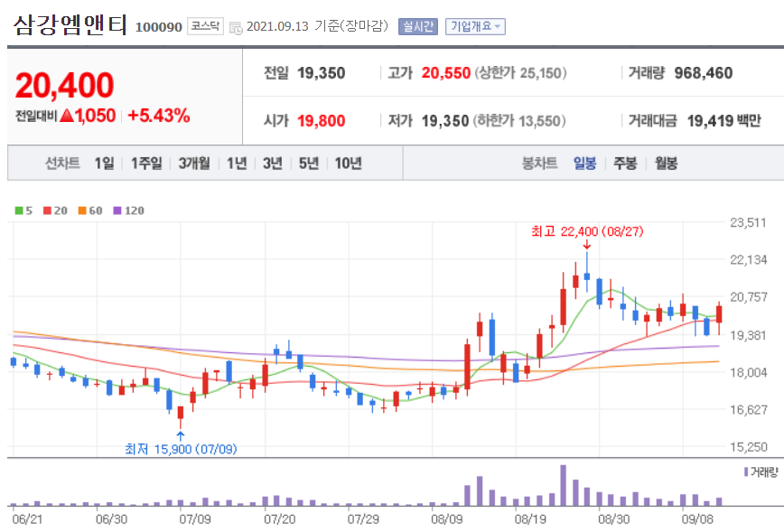Viewport: 784px width, 532px height.
Task: Click the 최고 22,400 (08/27) marker
Action: point(587,231)
